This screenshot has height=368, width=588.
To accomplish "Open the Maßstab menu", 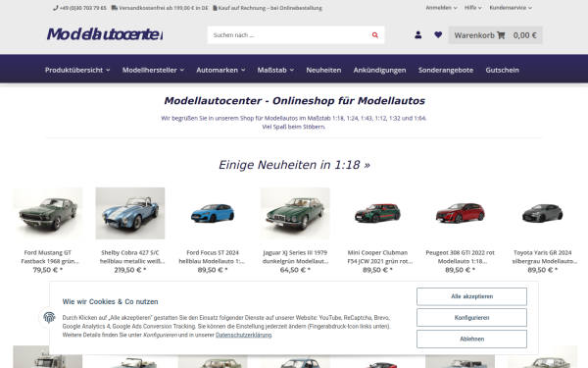I will (x=275, y=70).
